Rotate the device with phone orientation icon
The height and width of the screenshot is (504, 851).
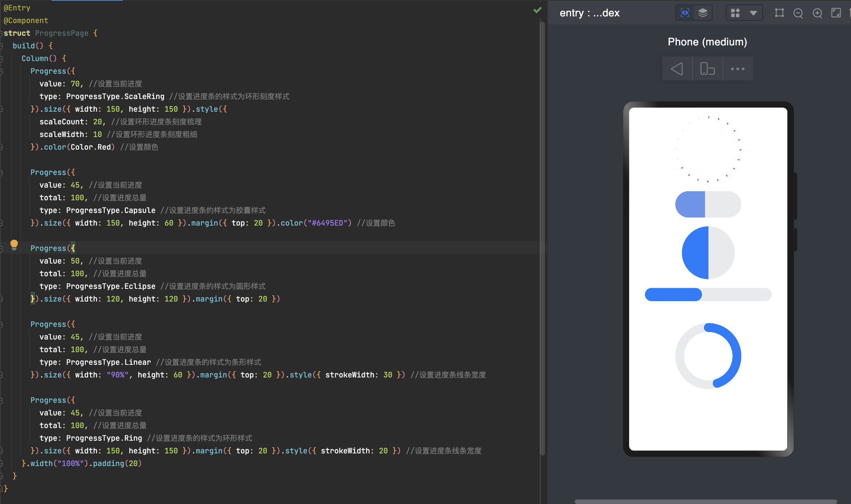707,69
